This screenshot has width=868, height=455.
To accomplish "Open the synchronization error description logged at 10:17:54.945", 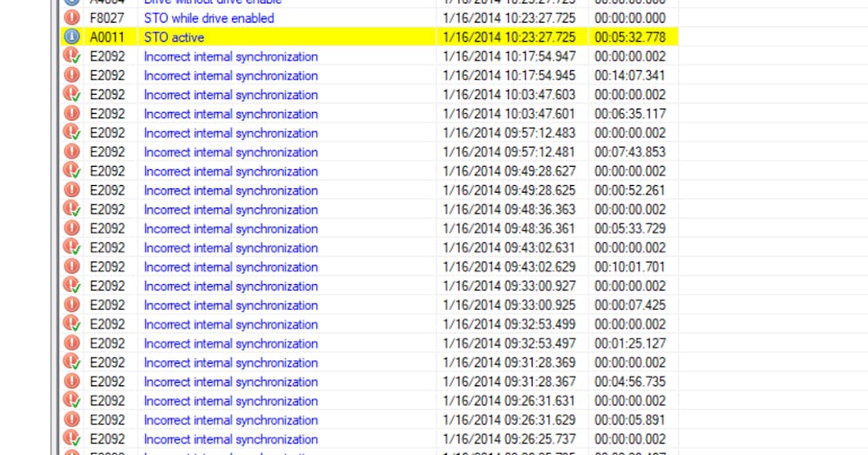I will click(x=230, y=76).
